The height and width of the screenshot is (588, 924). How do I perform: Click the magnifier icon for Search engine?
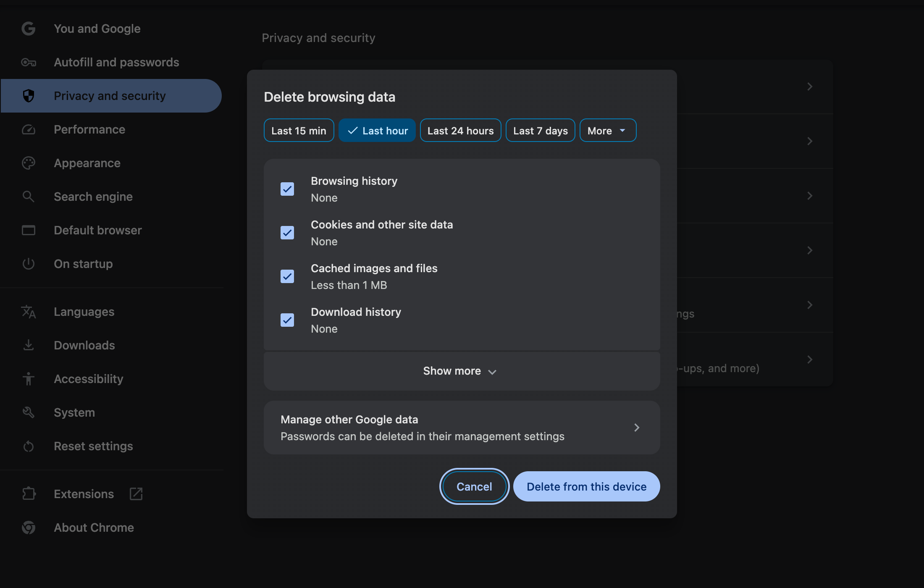click(x=29, y=197)
